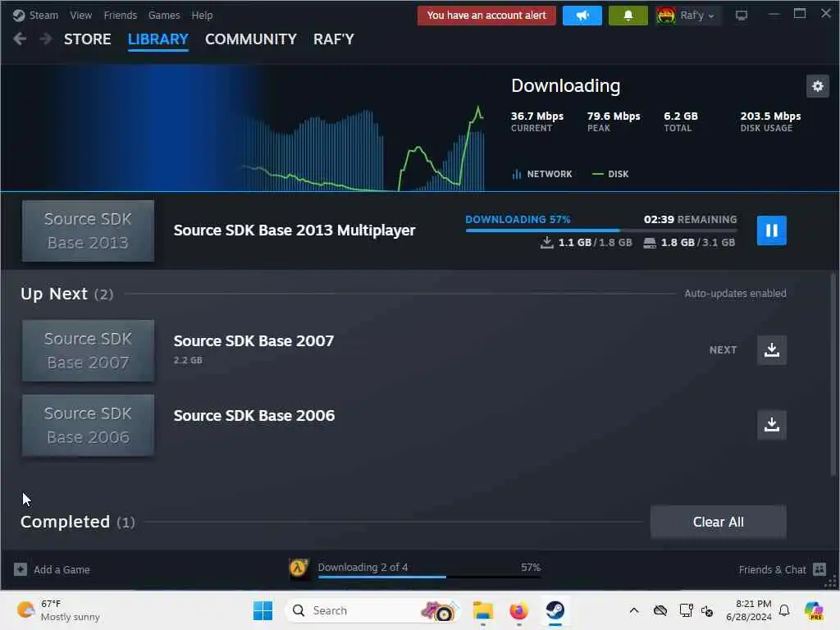Open the Steam menu
840x630 pixels.
click(43, 15)
